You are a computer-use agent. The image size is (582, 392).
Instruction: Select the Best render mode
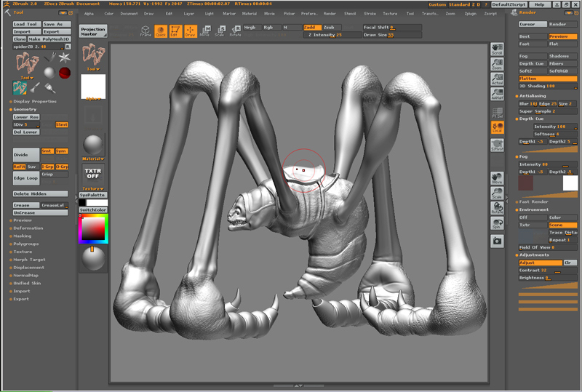533,36
